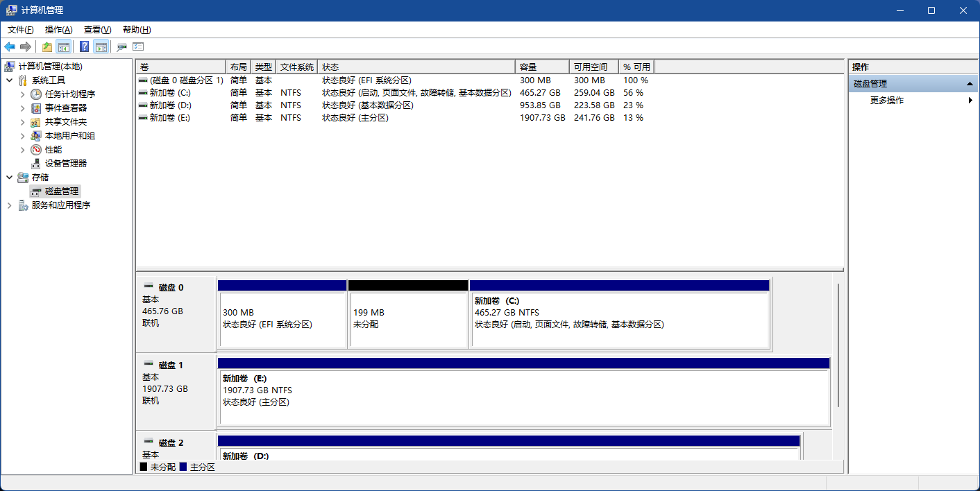Sort by the % 可用 column header

coord(636,67)
